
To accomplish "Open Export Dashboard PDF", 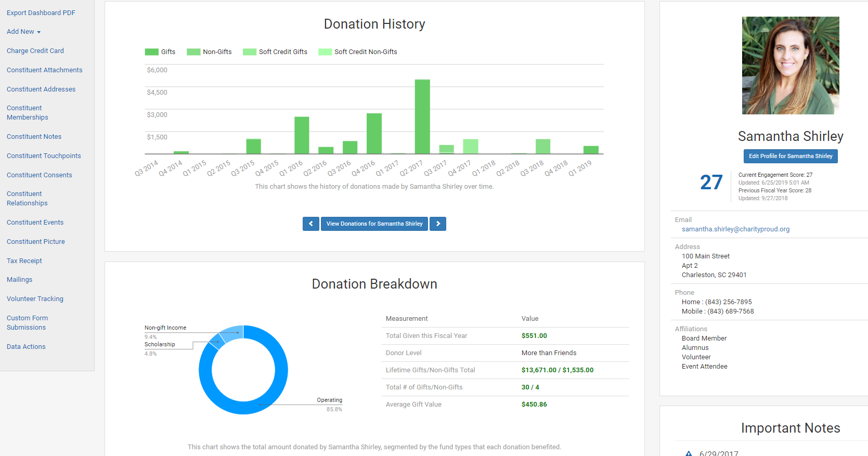I will point(41,13).
